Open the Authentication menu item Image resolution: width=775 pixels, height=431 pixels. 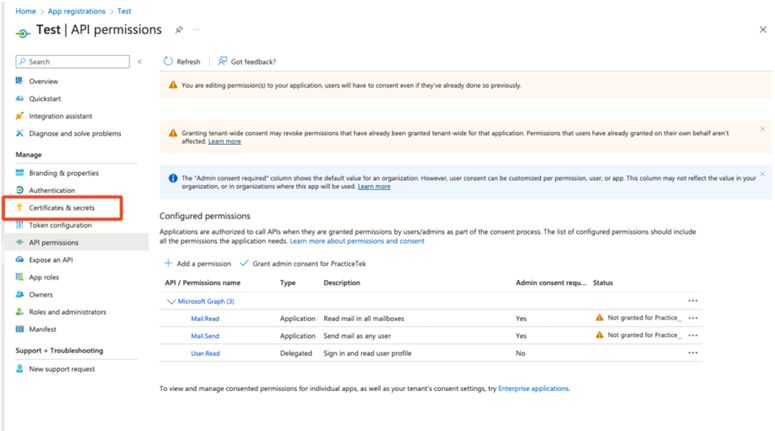pyautogui.click(x=52, y=190)
